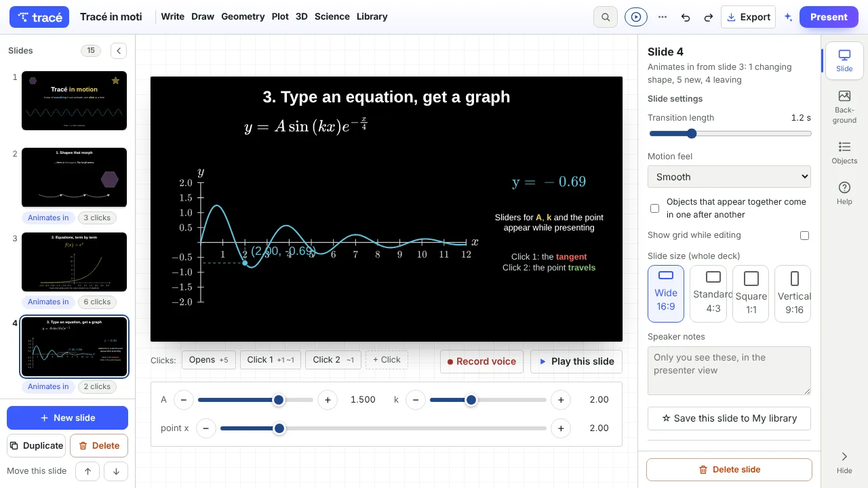Open the Help side tab
This screenshot has width=868, height=488.
844,192
